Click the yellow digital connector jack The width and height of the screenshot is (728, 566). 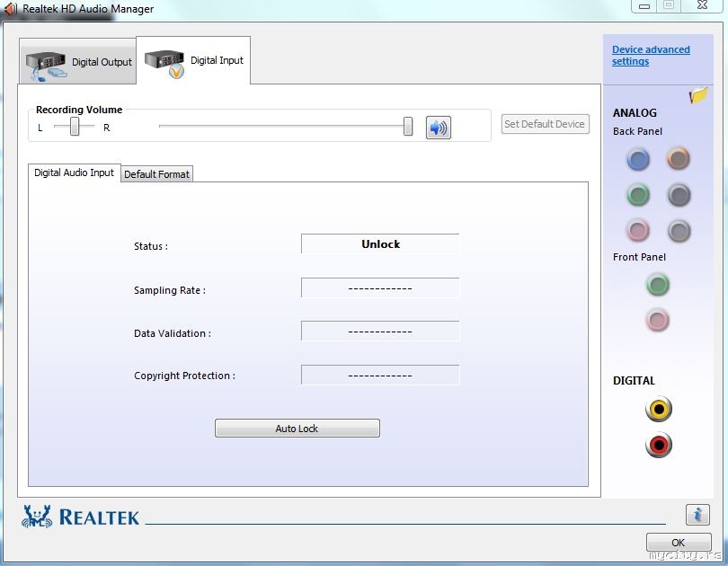click(659, 409)
